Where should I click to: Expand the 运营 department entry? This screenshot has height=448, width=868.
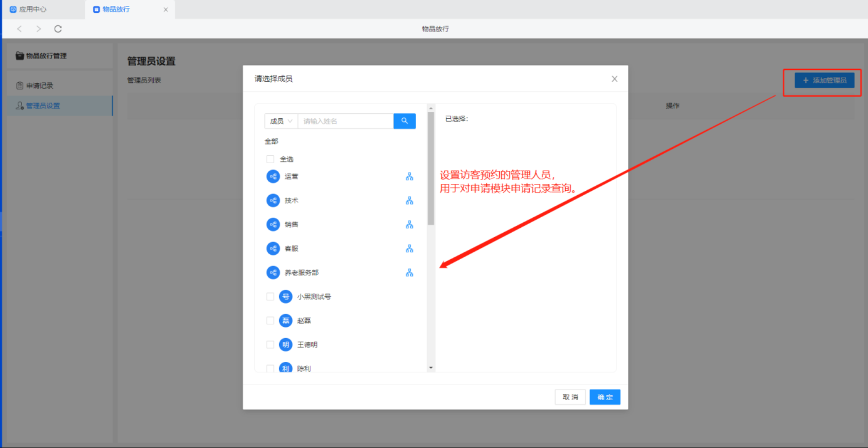click(x=291, y=176)
